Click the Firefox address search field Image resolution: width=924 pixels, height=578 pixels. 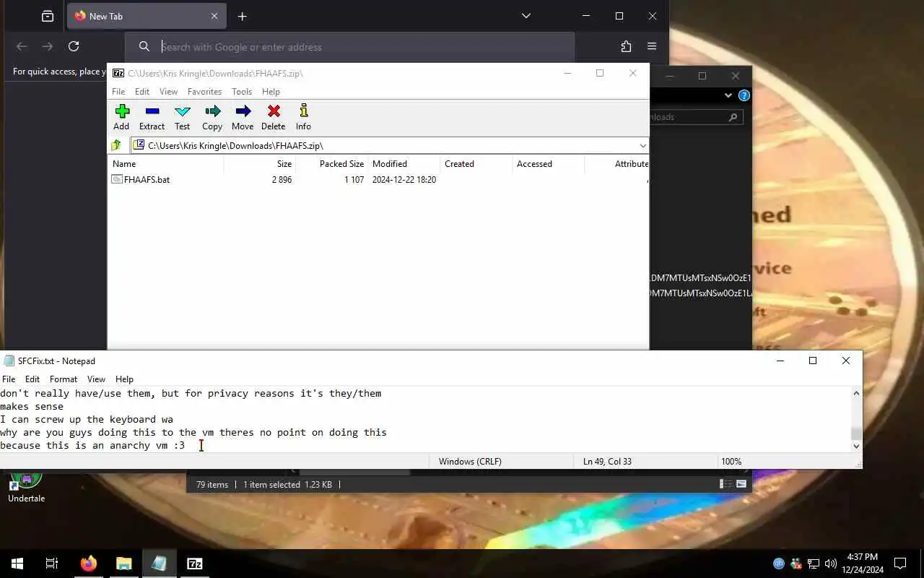350,47
